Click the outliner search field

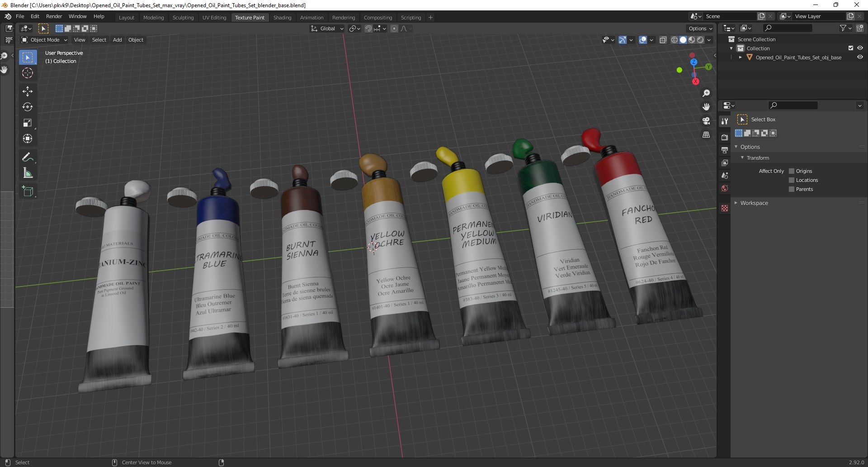click(x=788, y=28)
